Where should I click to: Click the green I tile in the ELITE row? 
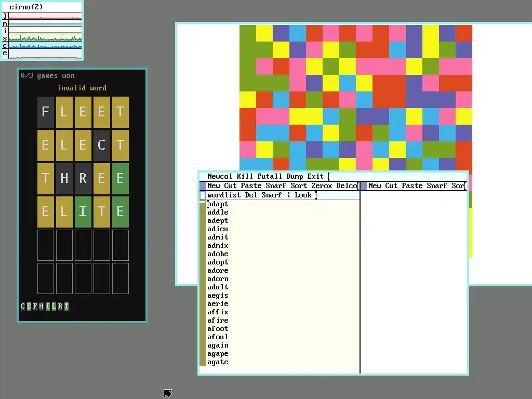83,212
